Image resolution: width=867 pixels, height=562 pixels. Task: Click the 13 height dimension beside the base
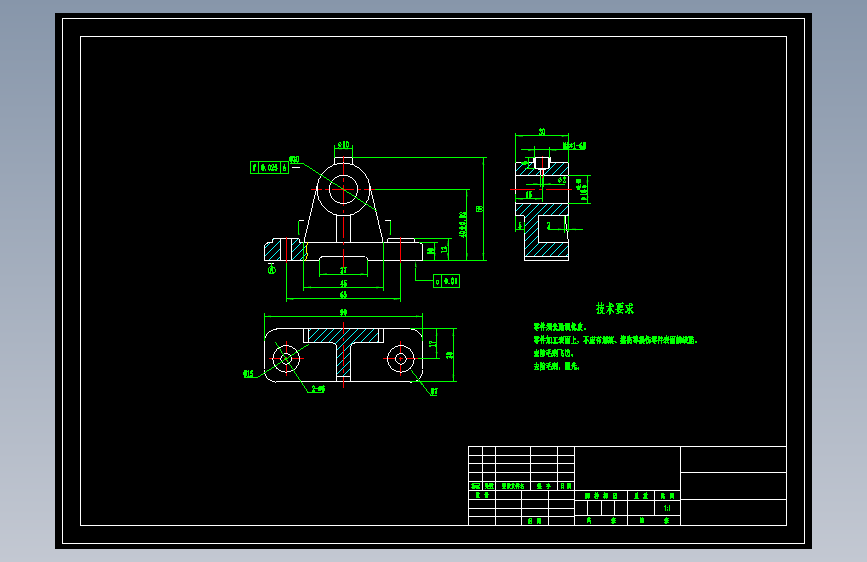pos(444,249)
